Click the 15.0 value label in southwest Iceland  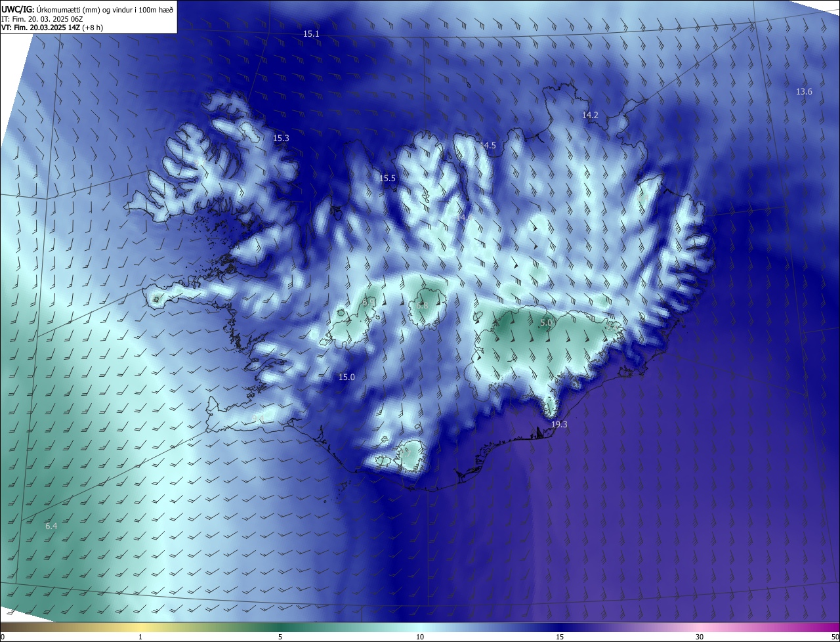click(x=346, y=377)
